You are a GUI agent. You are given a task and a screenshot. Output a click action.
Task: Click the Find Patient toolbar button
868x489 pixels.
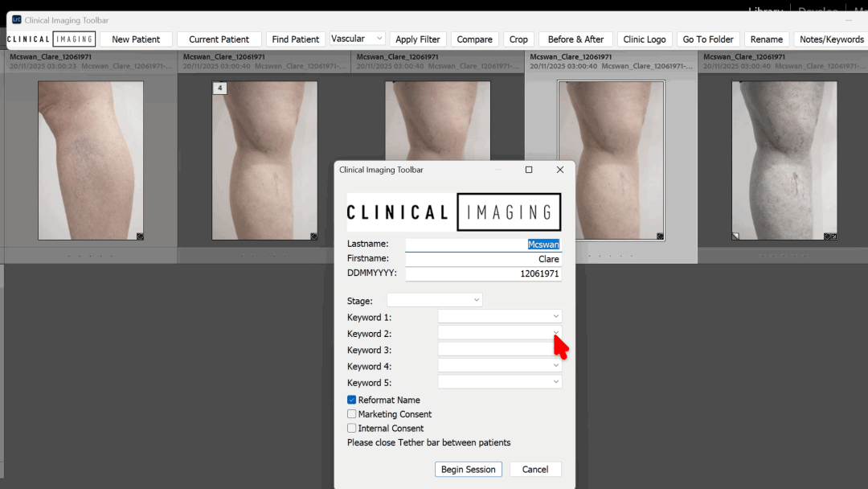pos(296,39)
